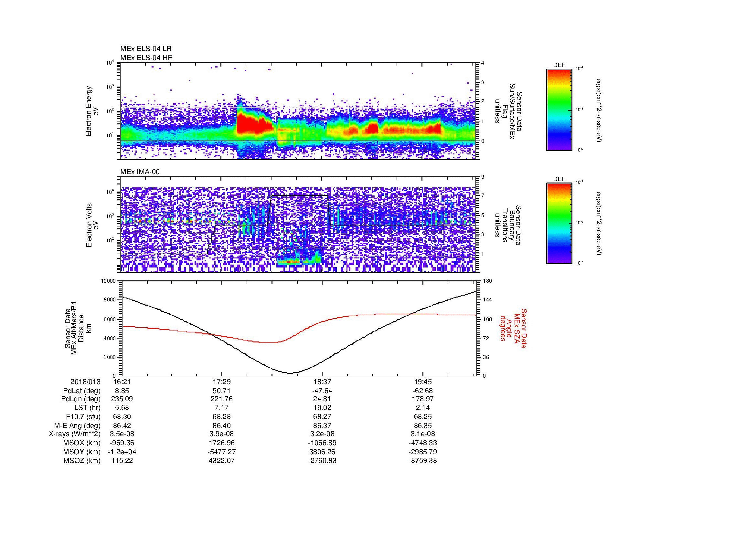Click the altitude curve minimum in bottom plot

coord(290,373)
